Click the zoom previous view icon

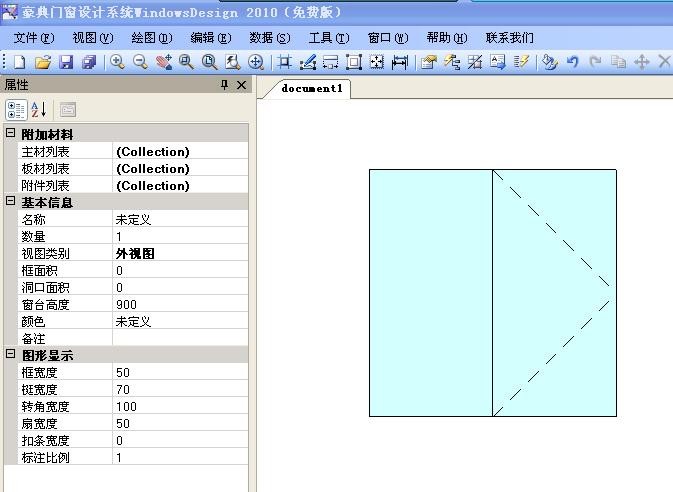pyautogui.click(x=233, y=62)
